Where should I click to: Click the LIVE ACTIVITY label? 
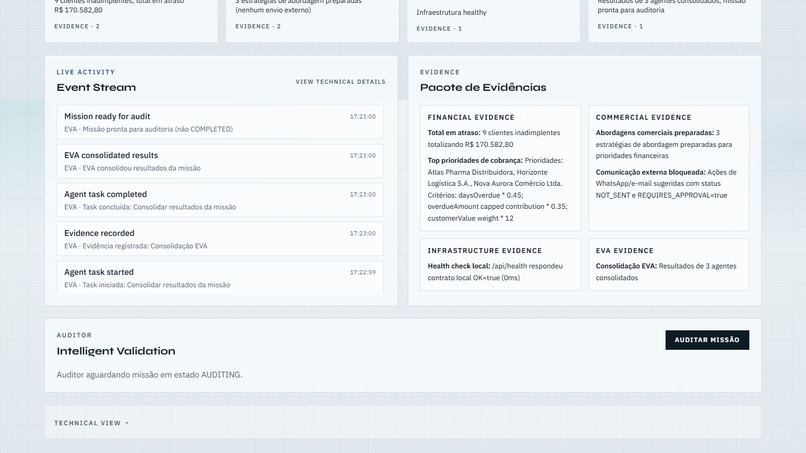86,73
